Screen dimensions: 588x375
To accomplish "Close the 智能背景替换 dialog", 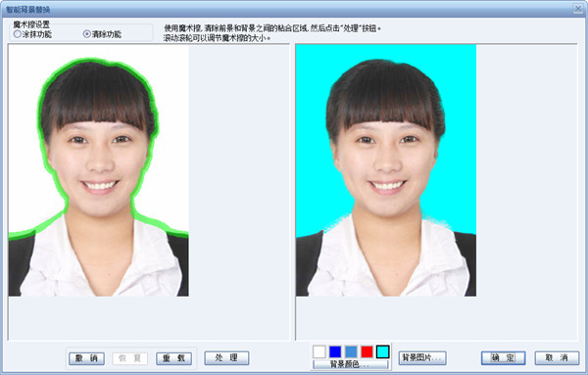I will point(578,9).
